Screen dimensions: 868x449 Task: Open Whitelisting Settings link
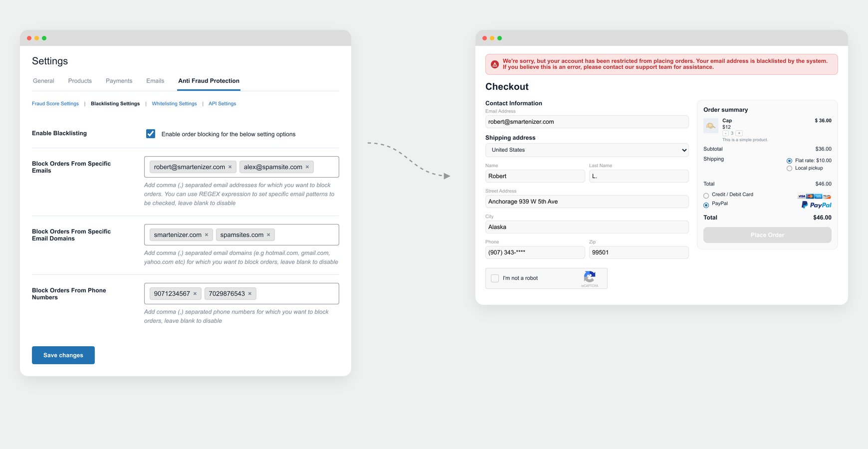[174, 104]
